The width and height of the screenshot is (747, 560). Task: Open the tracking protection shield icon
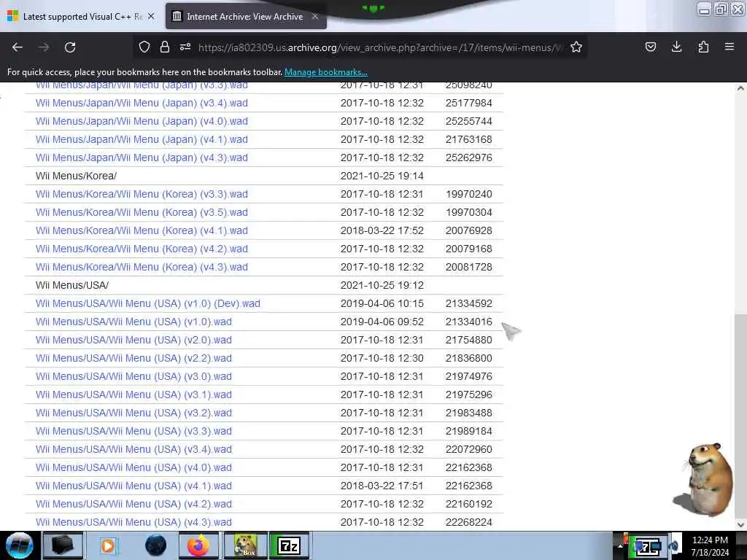point(144,47)
